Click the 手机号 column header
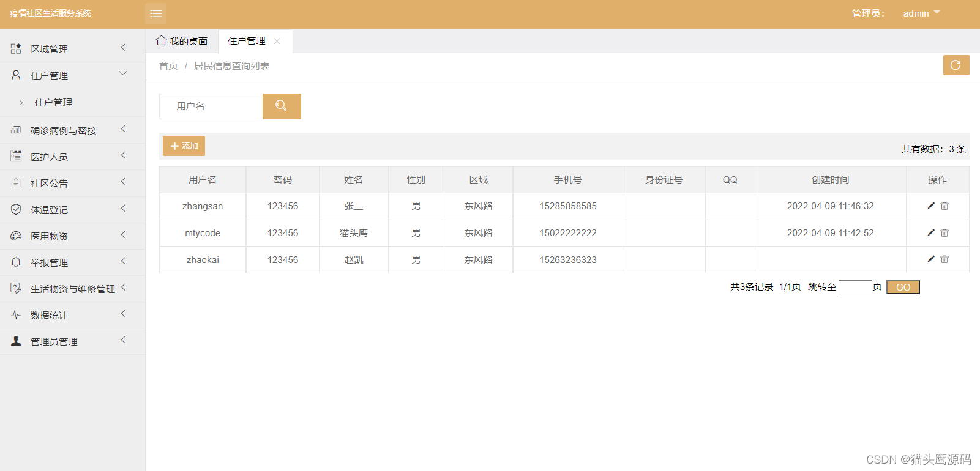The width and height of the screenshot is (980, 471). (x=568, y=179)
